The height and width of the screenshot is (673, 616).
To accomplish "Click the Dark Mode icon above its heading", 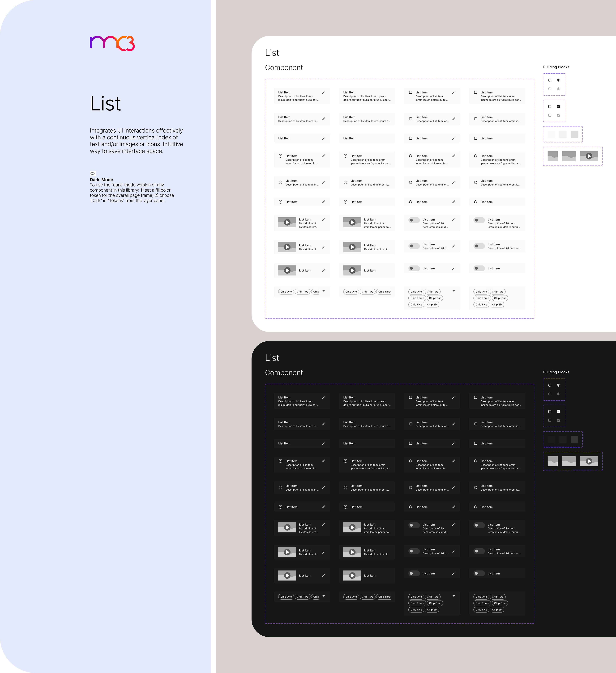I will [93, 174].
